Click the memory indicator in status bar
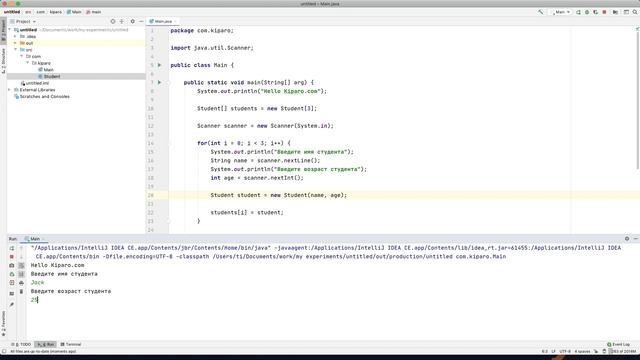 pyautogui.click(x=623, y=351)
